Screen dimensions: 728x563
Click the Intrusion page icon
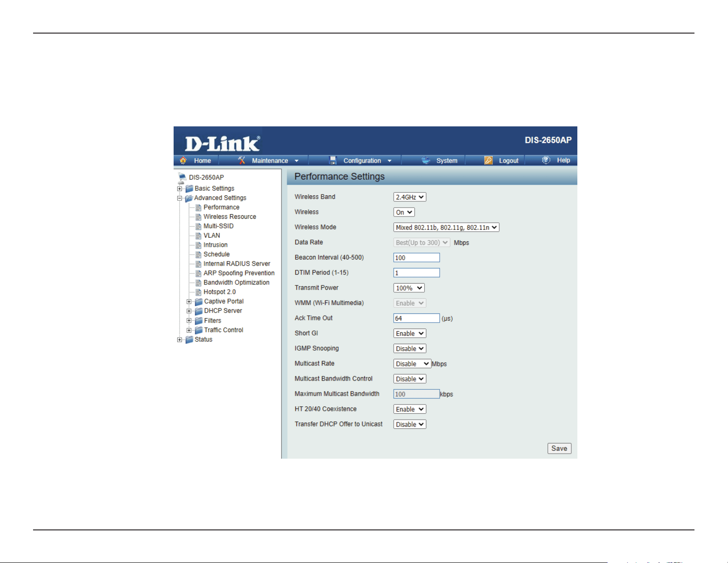tap(198, 245)
